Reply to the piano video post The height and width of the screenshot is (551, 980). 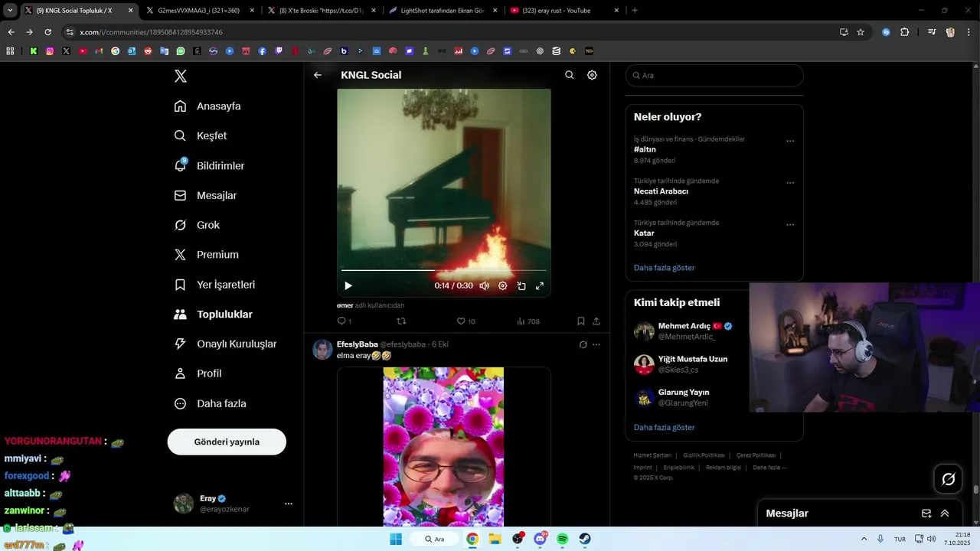(344, 321)
